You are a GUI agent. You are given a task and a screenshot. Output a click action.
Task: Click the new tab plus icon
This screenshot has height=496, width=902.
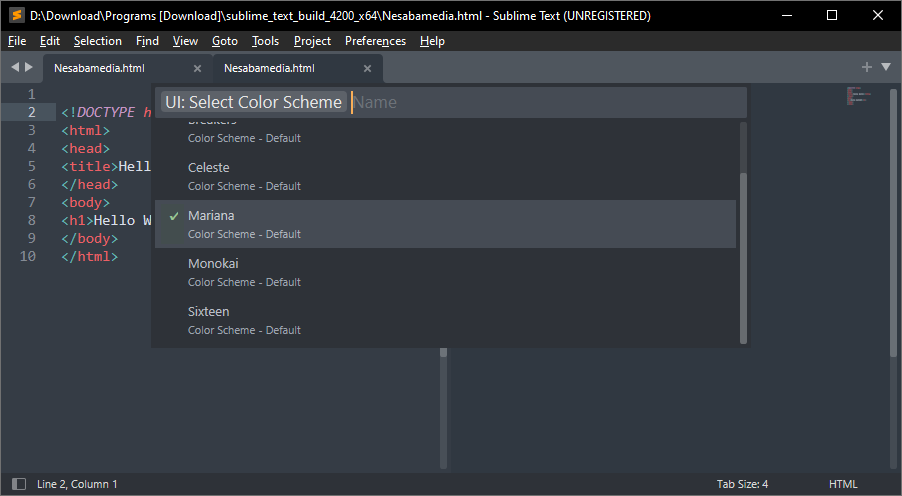867,67
